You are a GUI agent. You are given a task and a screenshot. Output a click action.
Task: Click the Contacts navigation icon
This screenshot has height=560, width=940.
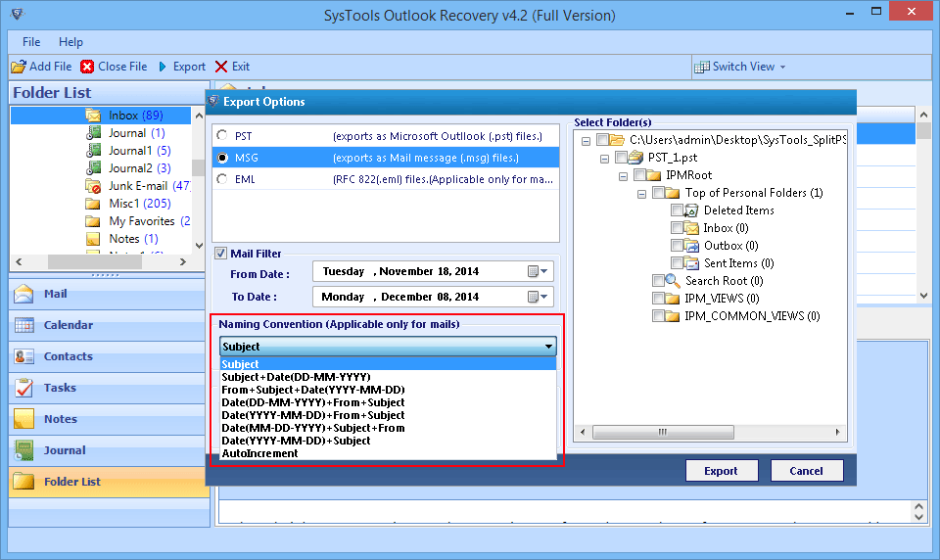point(23,356)
